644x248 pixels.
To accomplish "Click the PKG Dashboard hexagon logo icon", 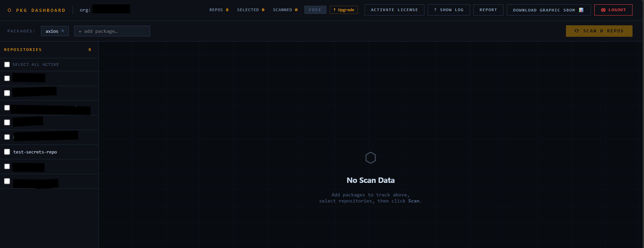I will pos(9,10).
